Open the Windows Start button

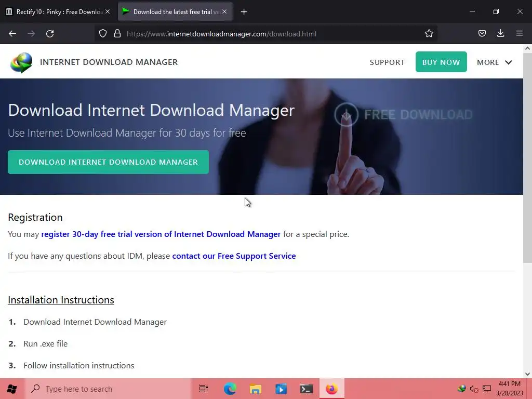coord(12,389)
